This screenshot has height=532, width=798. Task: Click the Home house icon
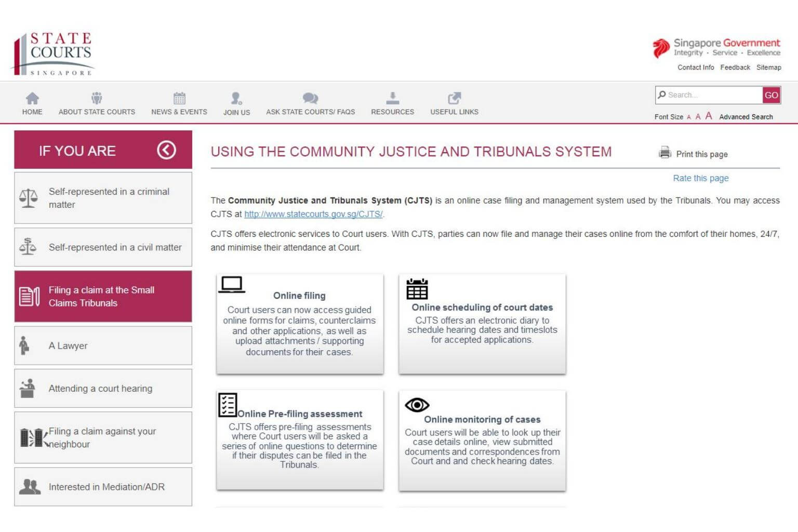click(x=32, y=98)
